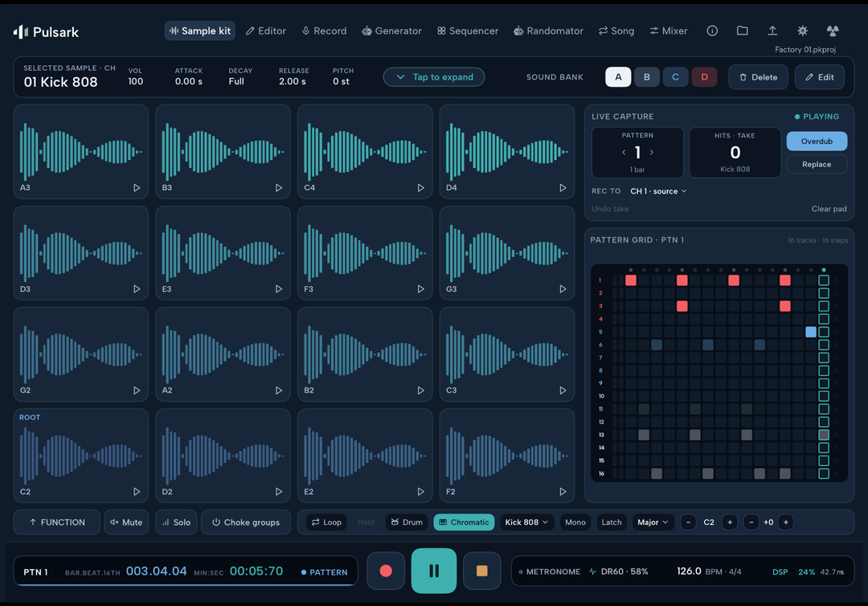The image size is (868, 606).
Task: Open settings gear icon
Action: pos(802,31)
